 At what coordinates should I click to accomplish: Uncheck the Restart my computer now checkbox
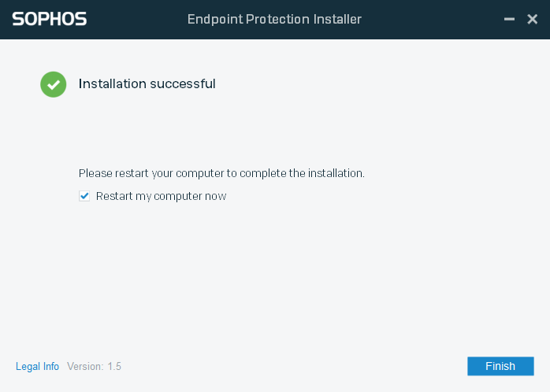click(x=84, y=196)
